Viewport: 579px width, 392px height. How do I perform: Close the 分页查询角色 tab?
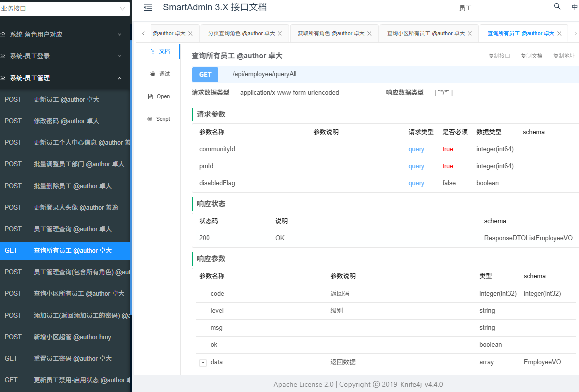[280, 33]
